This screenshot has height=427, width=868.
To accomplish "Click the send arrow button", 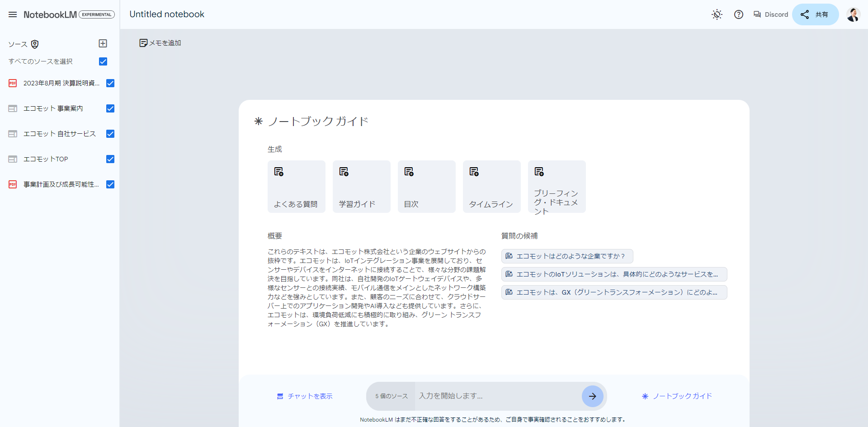I will 593,396.
